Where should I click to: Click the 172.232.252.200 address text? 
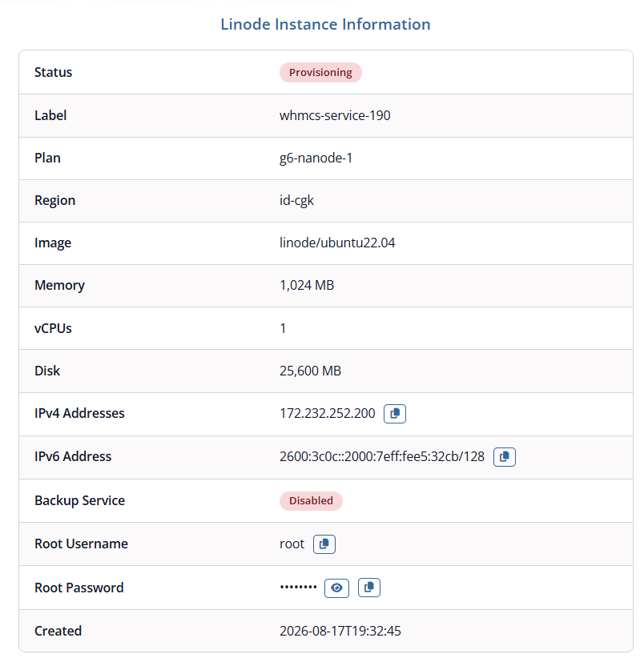coord(328,413)
